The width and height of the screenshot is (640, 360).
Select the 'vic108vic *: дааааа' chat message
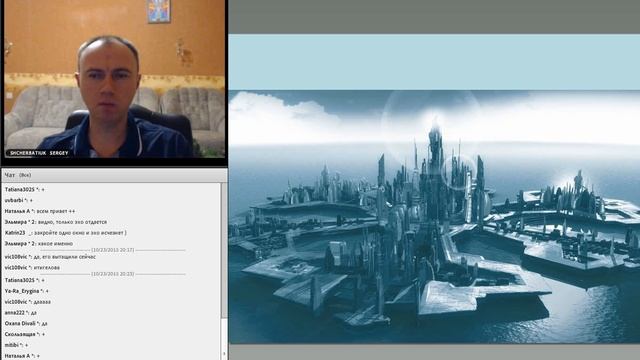pos(28,302)
